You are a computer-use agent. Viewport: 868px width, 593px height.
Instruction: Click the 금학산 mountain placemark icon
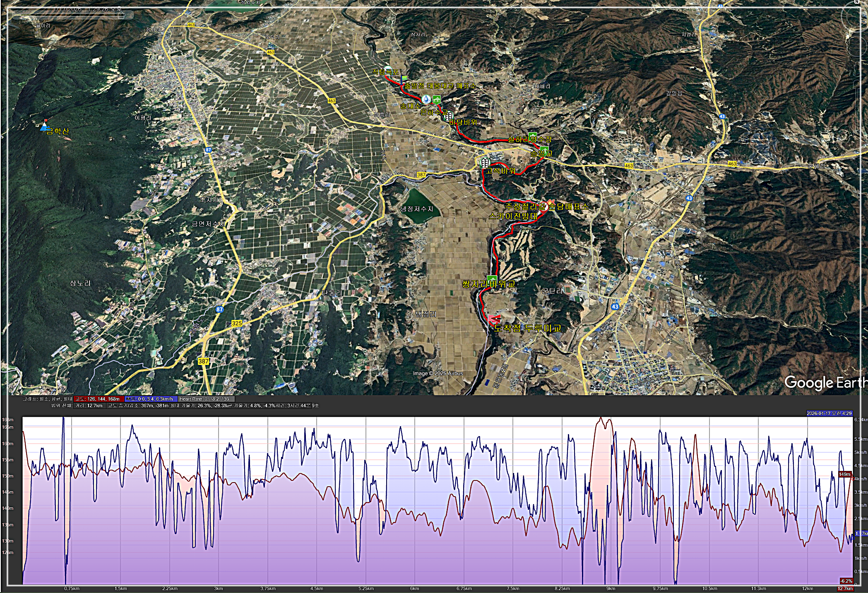[44, 125]
